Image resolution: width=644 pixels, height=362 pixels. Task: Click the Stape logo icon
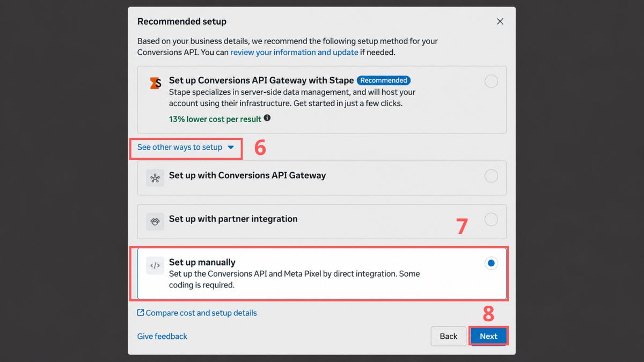pyautogui.click(x=155, y=83)
